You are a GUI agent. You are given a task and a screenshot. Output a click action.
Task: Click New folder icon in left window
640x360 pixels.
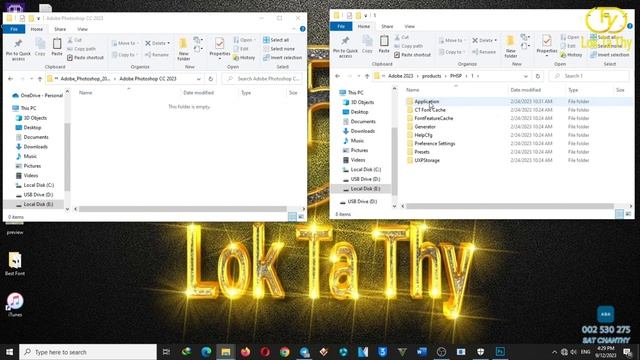coord(184,49)
